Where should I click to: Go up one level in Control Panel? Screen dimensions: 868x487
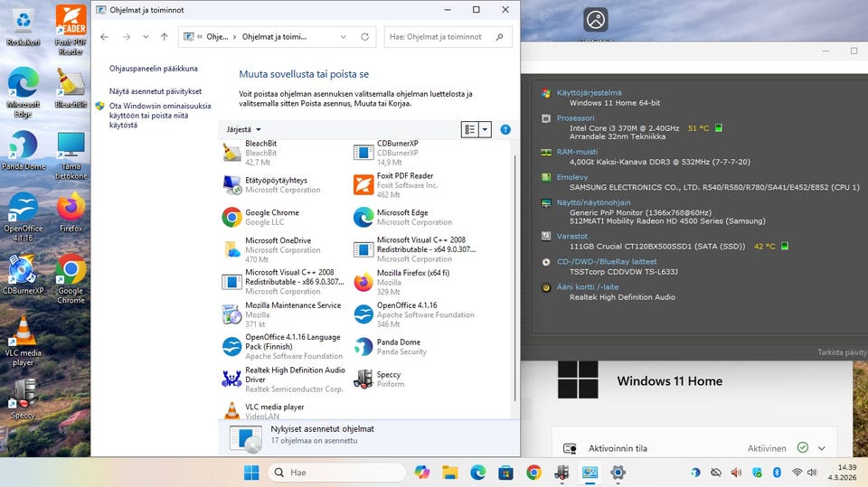click(164, 37)
